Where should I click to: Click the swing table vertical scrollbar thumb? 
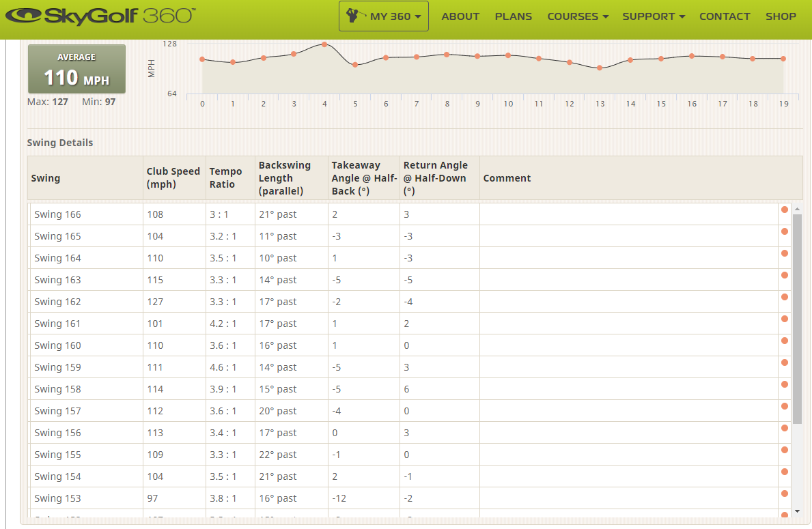coord(798,318)
